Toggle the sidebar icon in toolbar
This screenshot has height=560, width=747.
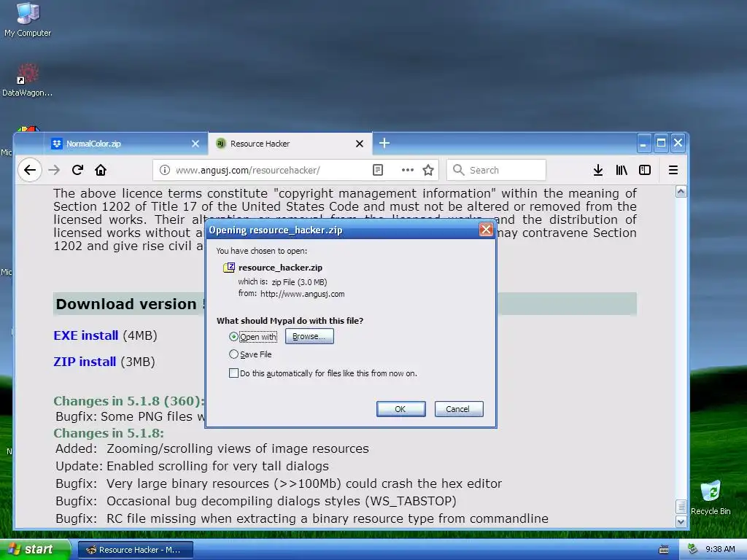point(645,170)
